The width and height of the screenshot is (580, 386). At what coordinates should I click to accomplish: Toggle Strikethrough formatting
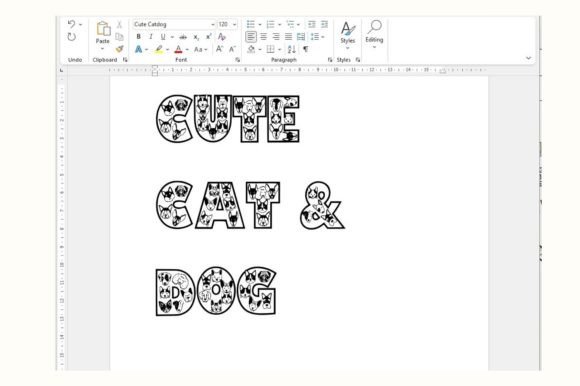183,37
